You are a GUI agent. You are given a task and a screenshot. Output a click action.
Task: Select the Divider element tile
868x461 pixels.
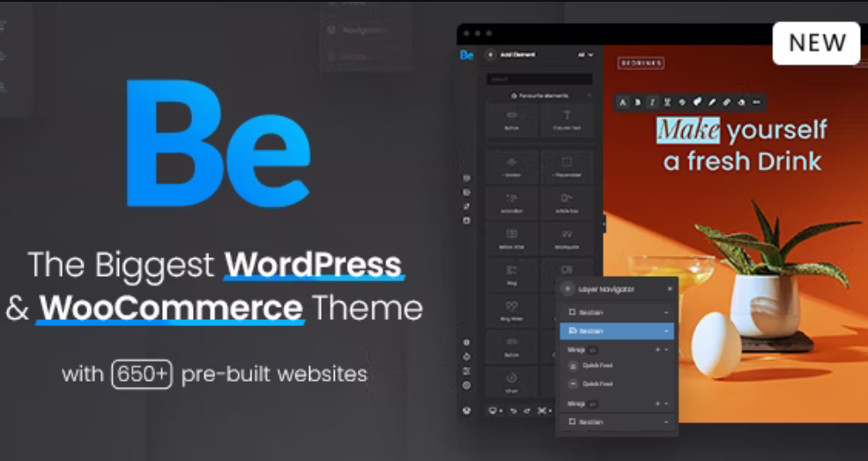511,167
